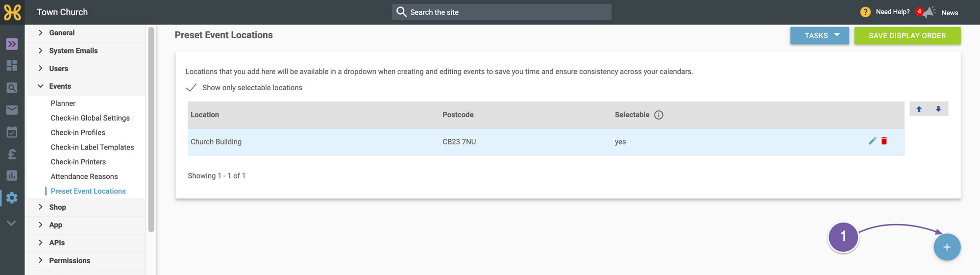980x275 pixels.
Task: Open the giving pound sign icon
Action: [12, 154]
